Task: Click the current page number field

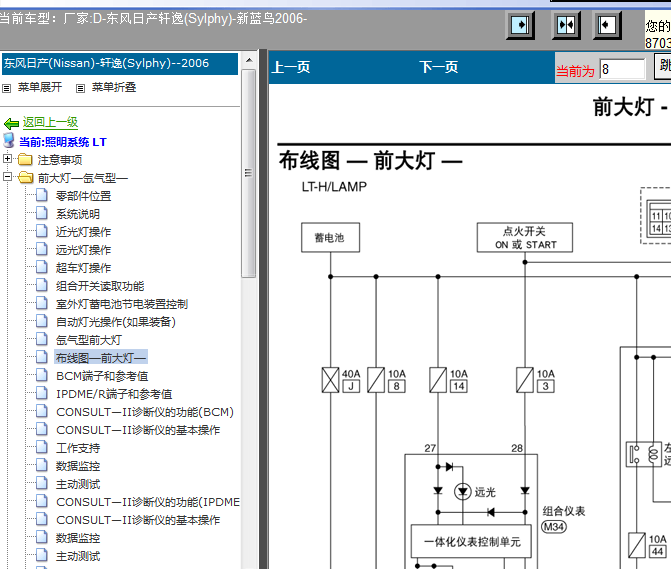Action: pos(622,69)
